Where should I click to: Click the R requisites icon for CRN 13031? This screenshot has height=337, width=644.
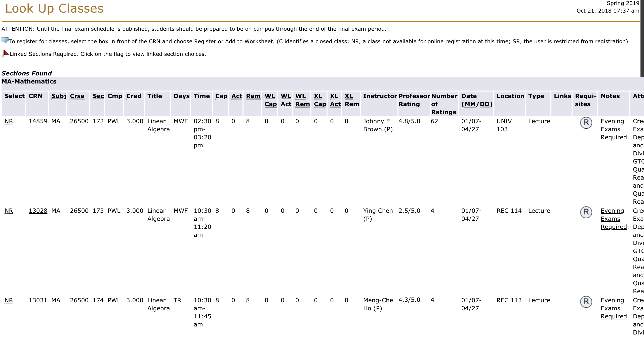point(586,302)
